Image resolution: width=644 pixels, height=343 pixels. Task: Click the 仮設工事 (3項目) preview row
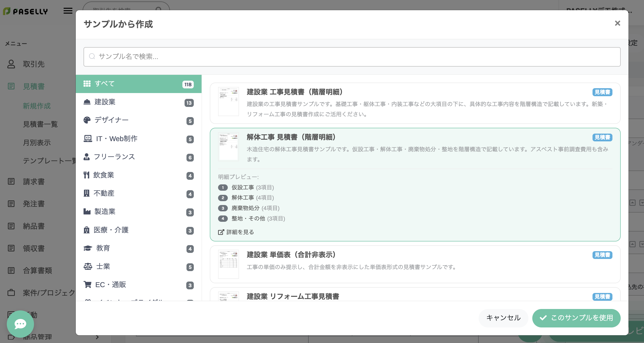(246, 188)
